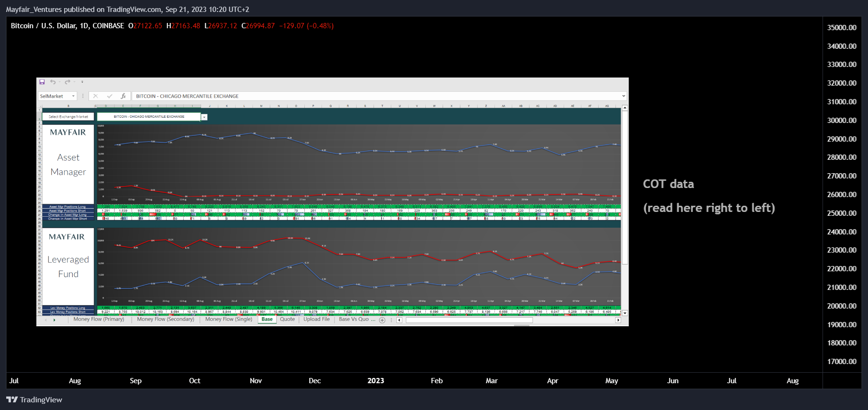Select the column K header in Excel
This screenshot has width=868, height=410.
226,106
